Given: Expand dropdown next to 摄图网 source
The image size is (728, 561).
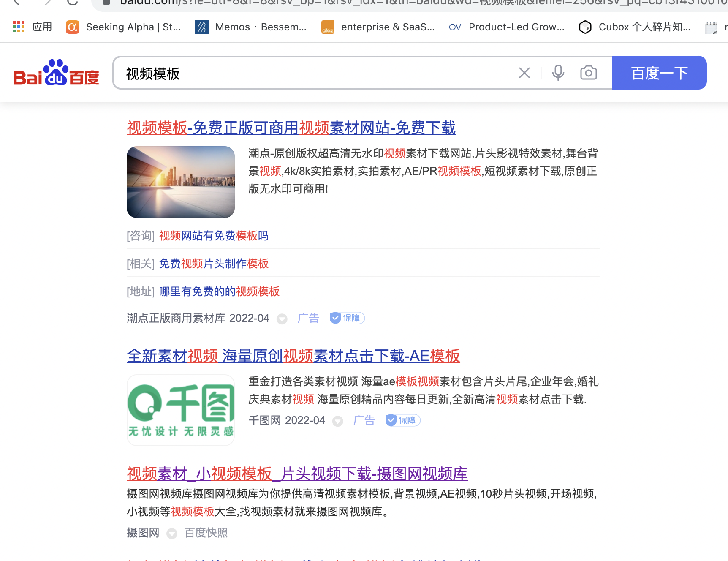Looking at the screenshot, I should coord(172,534).
